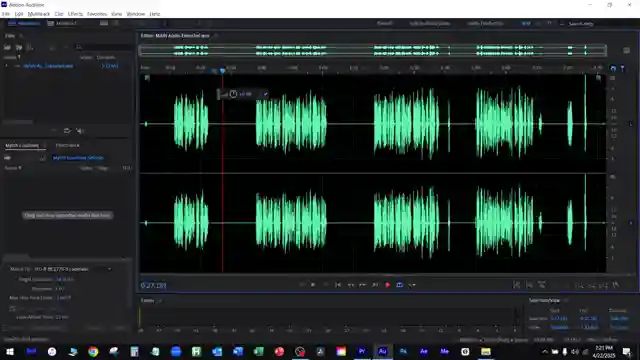Click the Fast Forward transport button
This screenshot has width=640, height=360.
(x=362, y=285)
